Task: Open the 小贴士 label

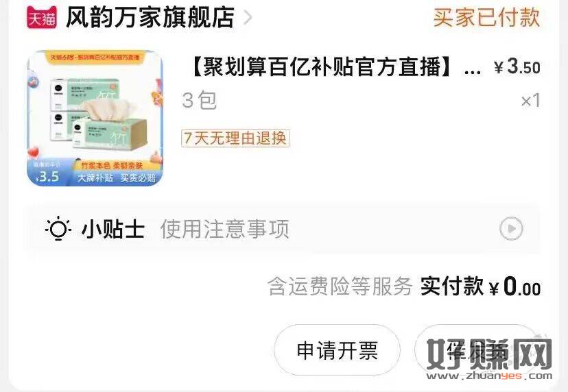Action: [113, 229]
